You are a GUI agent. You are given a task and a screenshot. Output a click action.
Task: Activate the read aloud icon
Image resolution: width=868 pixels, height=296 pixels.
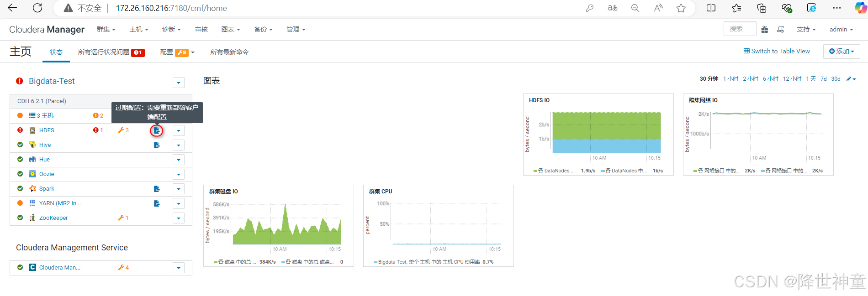[x=658, y=8]
